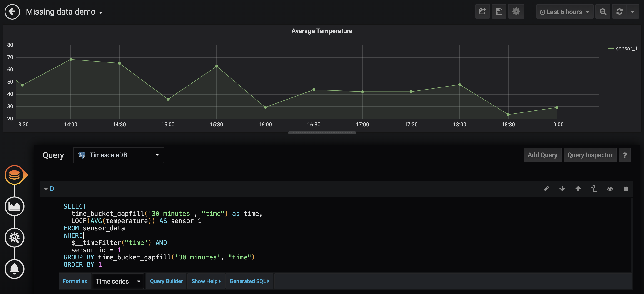The height and width of the screenshot is (294, 644).
Task: Expand Generated SQL
Action: pos(249,281)
